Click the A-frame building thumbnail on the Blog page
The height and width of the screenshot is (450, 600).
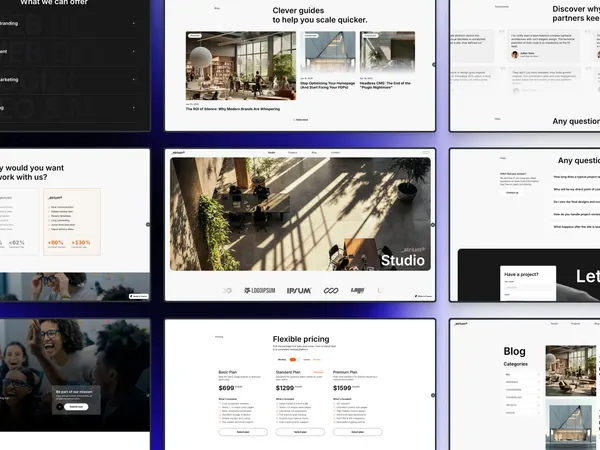(x=571, y=424)
